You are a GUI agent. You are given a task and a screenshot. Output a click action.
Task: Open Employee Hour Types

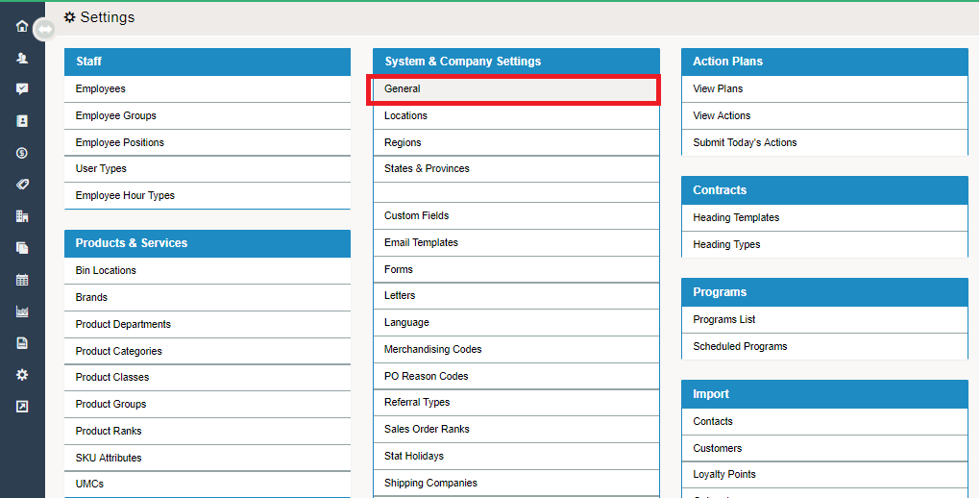tap(208, 196)
